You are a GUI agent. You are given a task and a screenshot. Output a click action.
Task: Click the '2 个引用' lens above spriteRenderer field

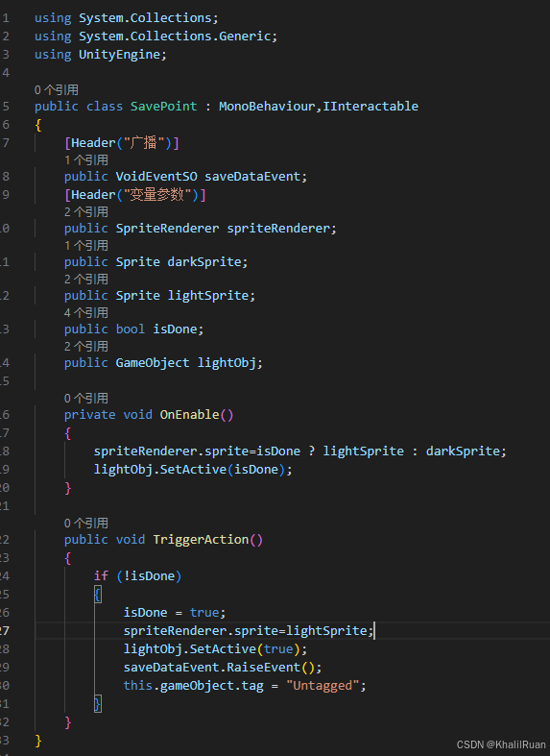pos(85,211)
